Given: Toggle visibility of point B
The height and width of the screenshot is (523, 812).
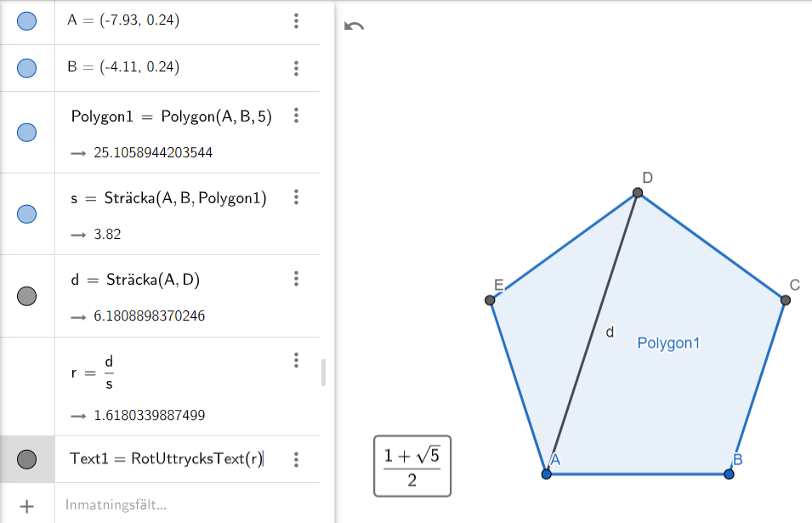Looking at the screenshot, I should [x=26, y=68].
